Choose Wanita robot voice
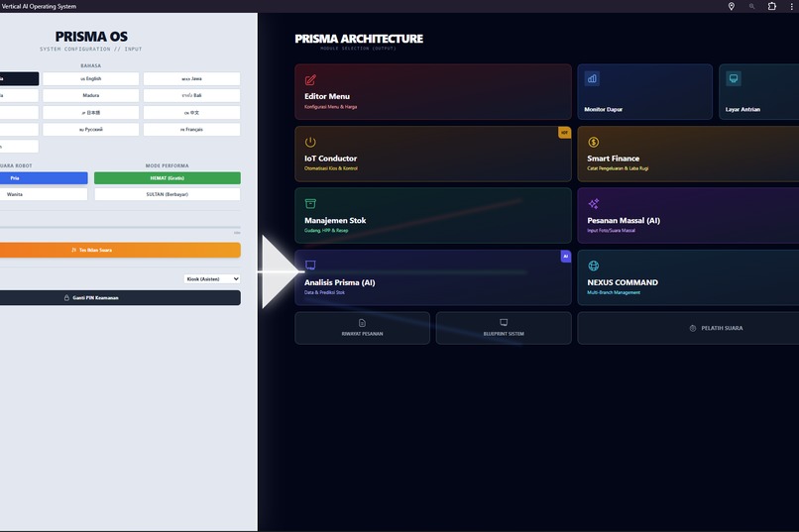 click(x=44, y=194)
